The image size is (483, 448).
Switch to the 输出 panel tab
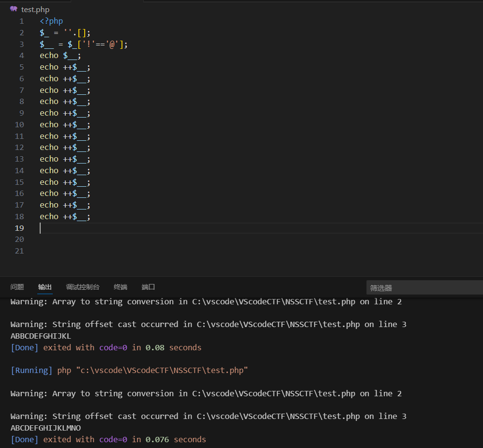coord(45,287)
